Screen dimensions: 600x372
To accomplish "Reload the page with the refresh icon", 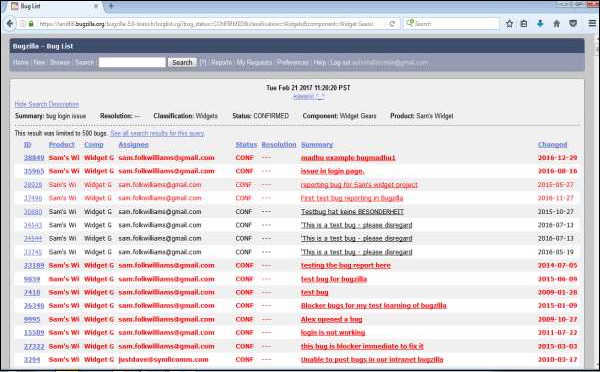I will pyautogui.click(x=392, y=24).
